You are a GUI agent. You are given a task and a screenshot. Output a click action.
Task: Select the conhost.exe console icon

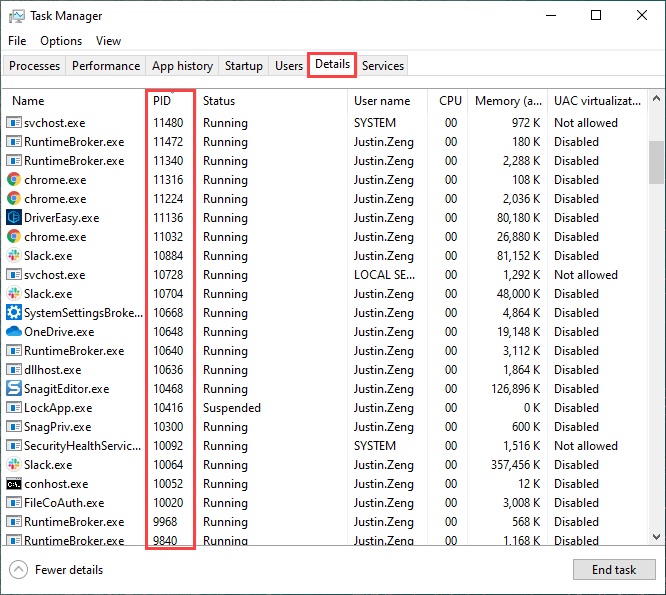point(14,484)
